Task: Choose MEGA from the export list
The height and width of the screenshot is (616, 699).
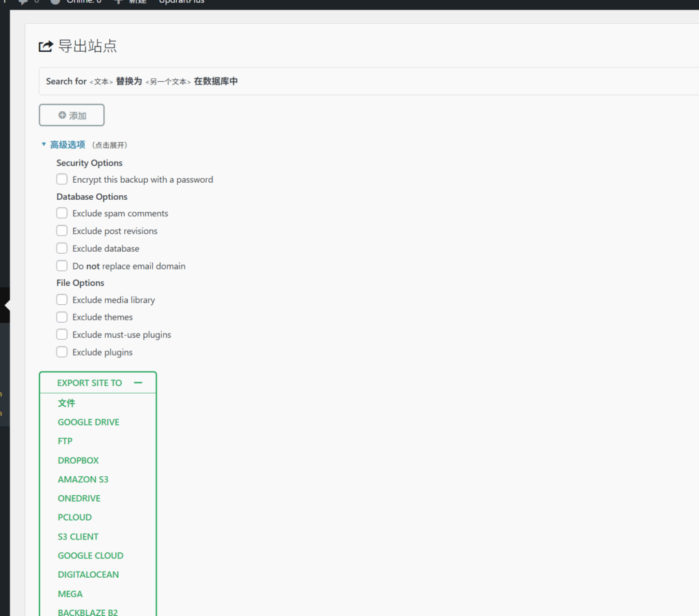Action: pos(70,594)
